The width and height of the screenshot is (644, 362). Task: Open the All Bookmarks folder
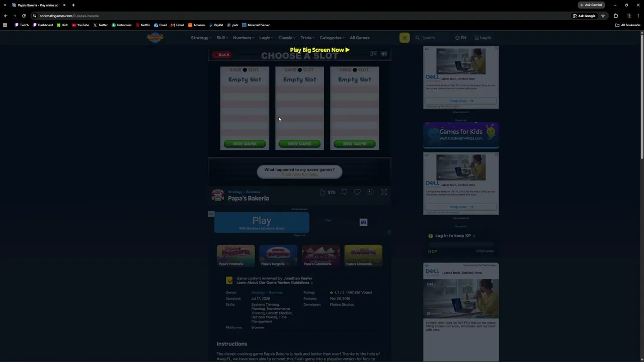click(x=628, y=25)
